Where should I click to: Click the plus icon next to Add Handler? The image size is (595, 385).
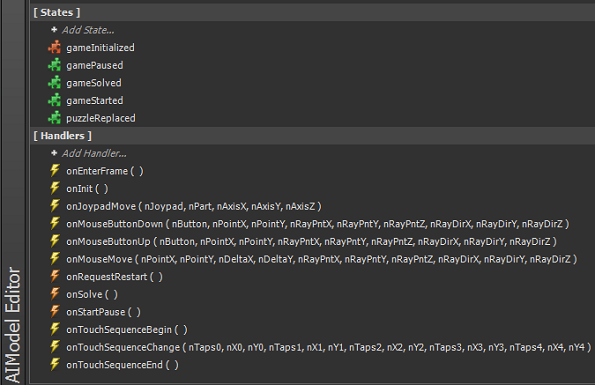coord(54,153)
